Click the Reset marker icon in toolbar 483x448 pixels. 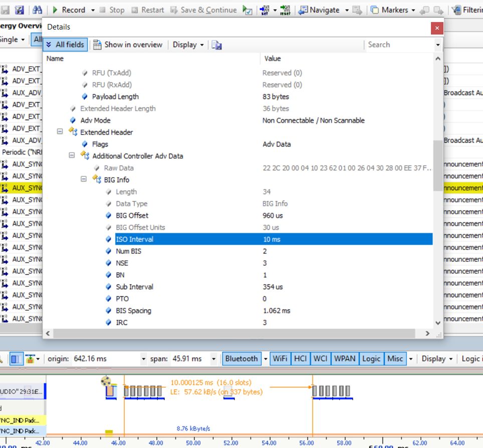tap(285, 10)
